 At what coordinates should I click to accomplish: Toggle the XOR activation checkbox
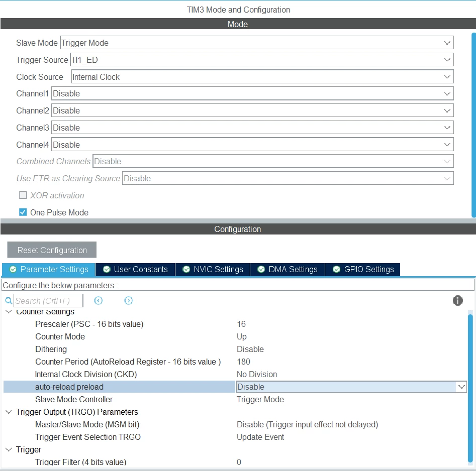23,195
